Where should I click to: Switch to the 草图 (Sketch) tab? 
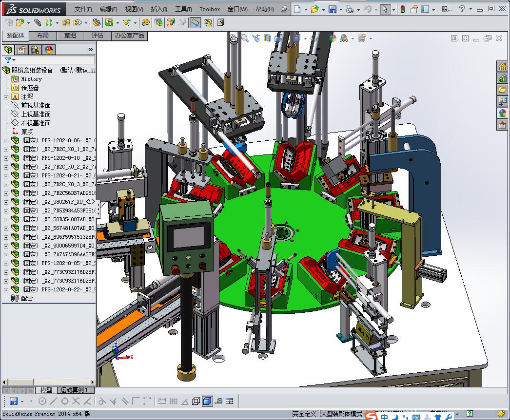pos(70,36)
